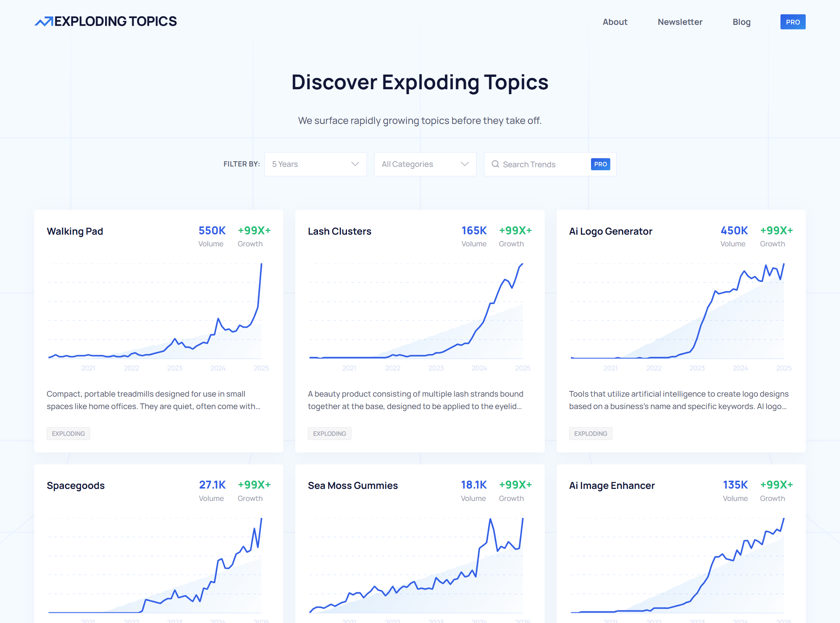Click the 450K volume value
This screenshot has width=840, height=623.
[x=734, y=231]
